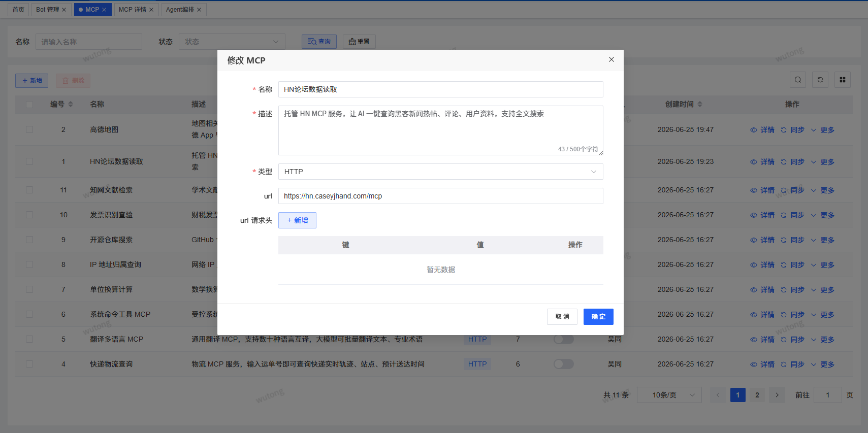Toggle status switch for 快递物流查询
The image size is (868, 433).
point(564,364)
